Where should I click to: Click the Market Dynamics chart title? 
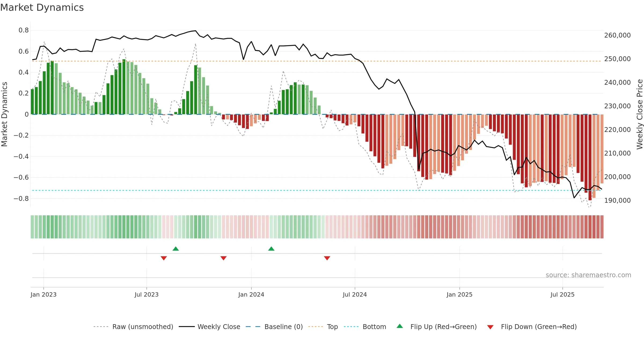[42, 8]
